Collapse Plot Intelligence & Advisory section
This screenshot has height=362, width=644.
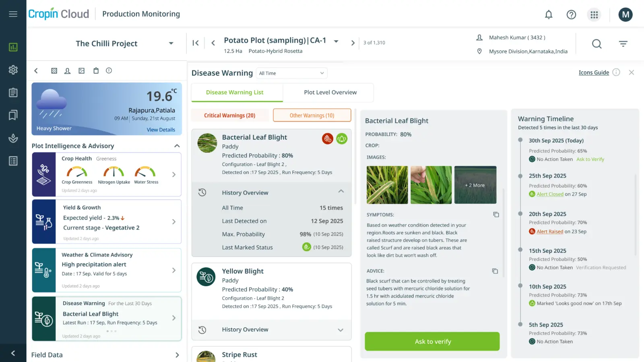click(x=177, y=146)
